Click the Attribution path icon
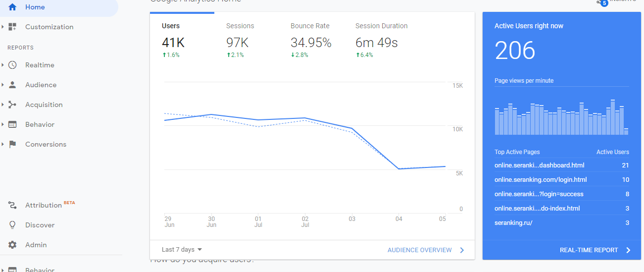 (x=12, y=205)
